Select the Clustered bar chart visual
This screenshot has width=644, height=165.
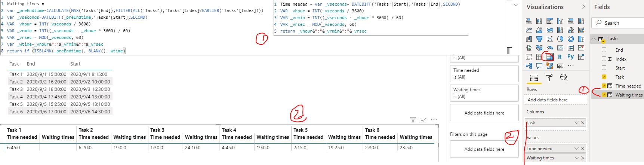click(x=550, y=21)
